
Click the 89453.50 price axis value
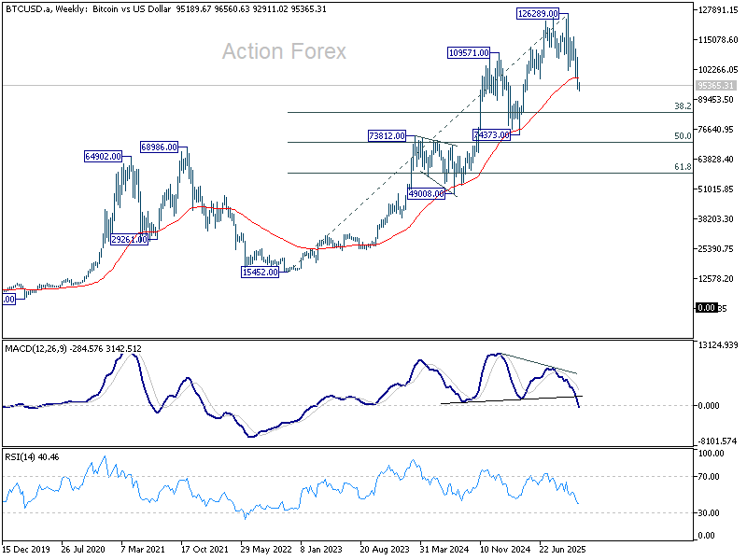(715, 100)
